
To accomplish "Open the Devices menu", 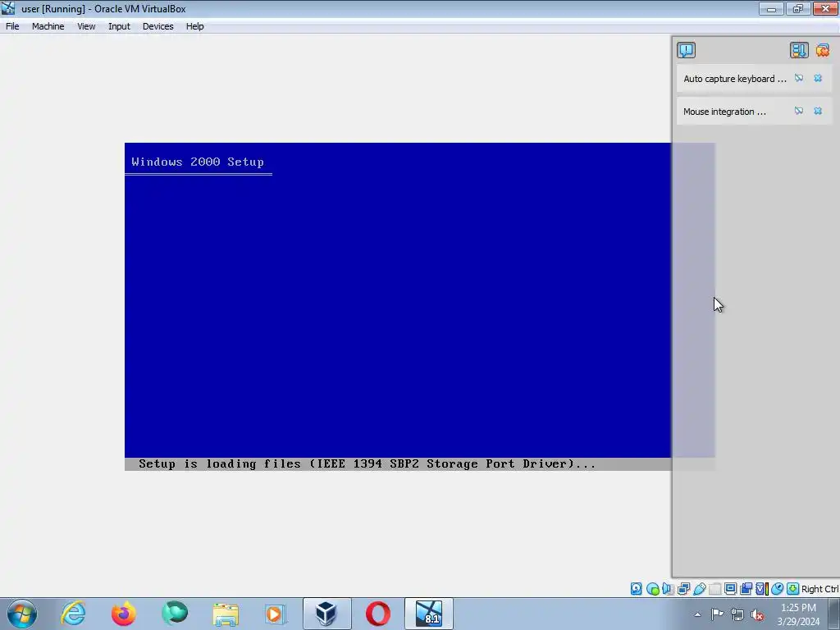I will pyautogui.click(x=157, y=26).
